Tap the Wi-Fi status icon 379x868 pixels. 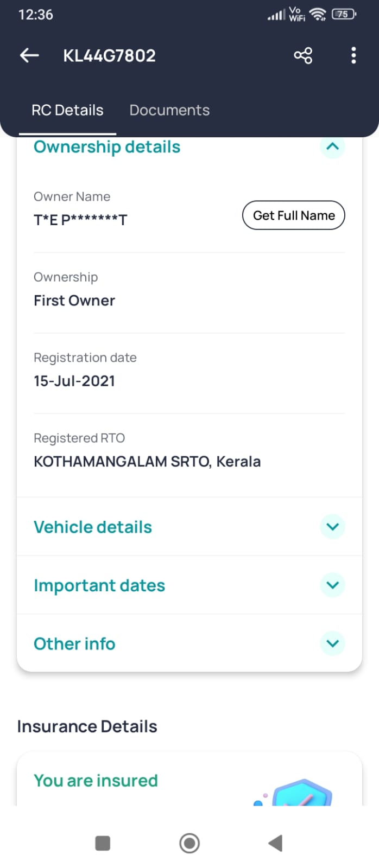pyautogui.click(x=317, y=15)
